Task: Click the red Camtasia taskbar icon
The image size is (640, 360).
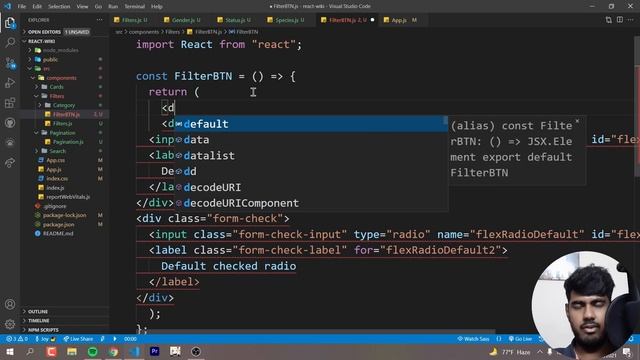Action: (51, 352)
